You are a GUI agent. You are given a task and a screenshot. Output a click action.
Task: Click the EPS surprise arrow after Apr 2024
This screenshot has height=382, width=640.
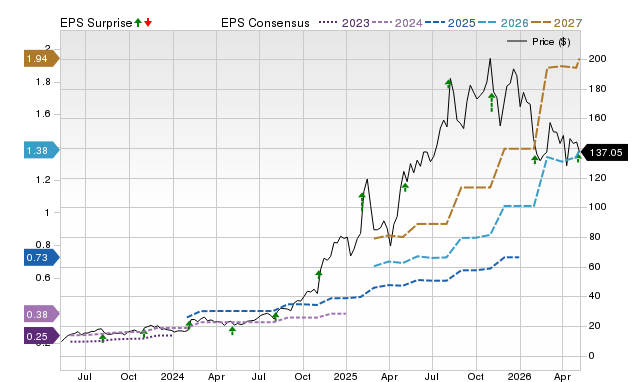[232, 330]
